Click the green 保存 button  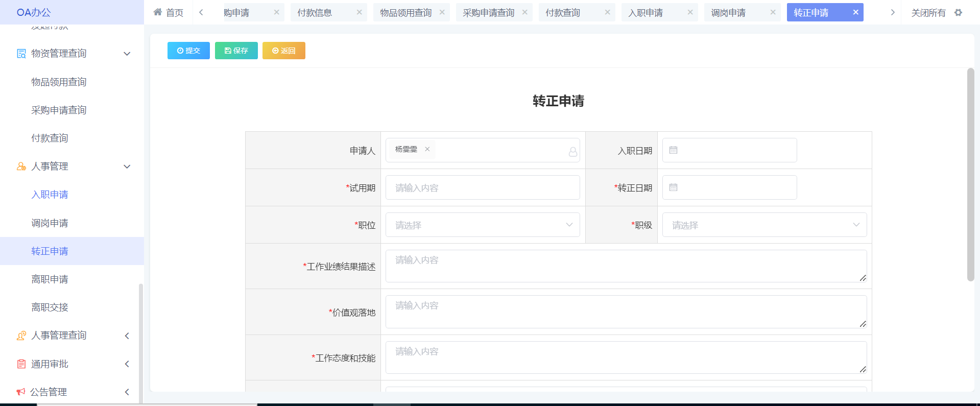click(x=236, y=51)
